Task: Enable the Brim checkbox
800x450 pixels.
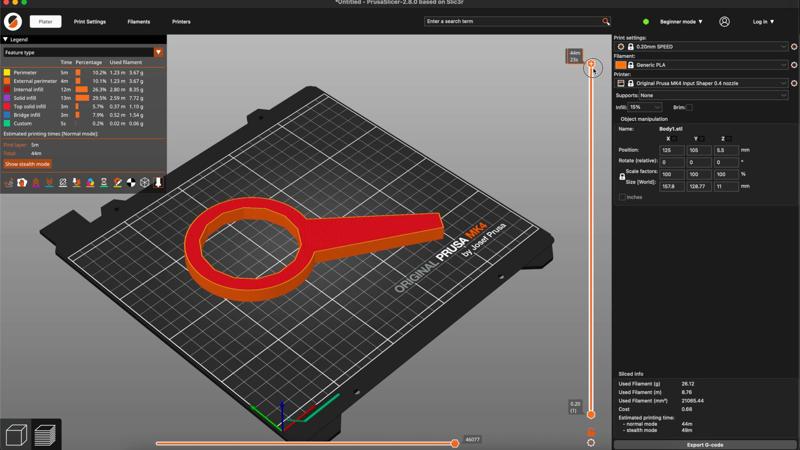Action: click(689, 107)
